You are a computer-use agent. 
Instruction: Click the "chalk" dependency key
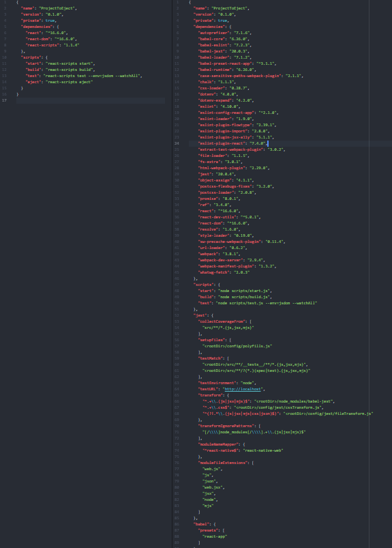click(205, 82)
